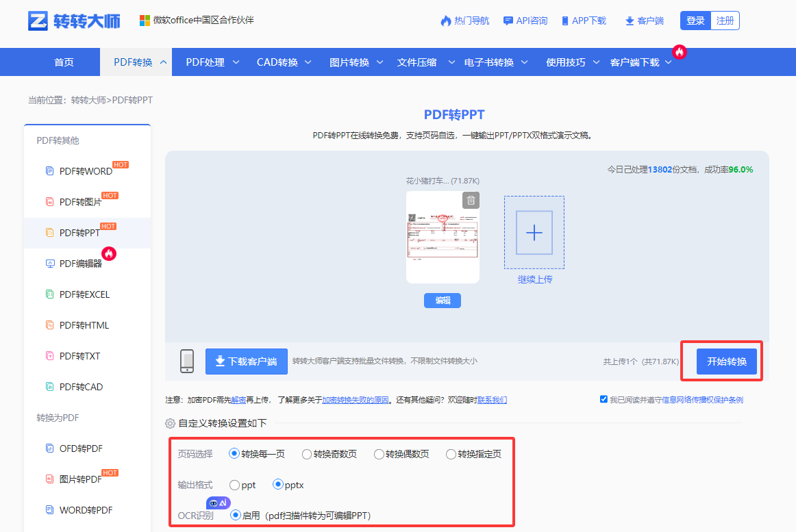Click the PDF转EXCEL file icon
This screenshot has width=796, height=532.
click(x=50, y=294)
